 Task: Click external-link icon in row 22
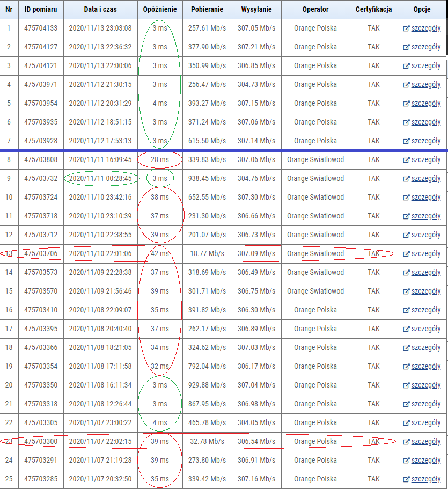pyautogui.click(x=406, y=423)
